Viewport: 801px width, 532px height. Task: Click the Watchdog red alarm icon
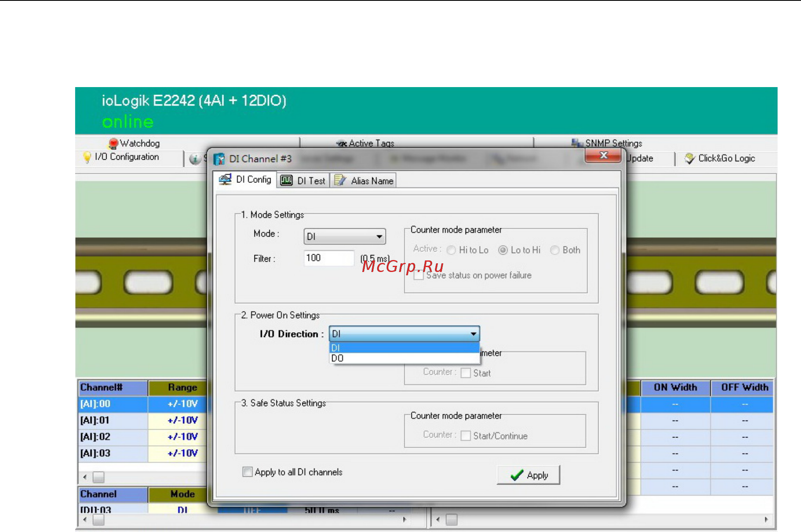point(113,144)
